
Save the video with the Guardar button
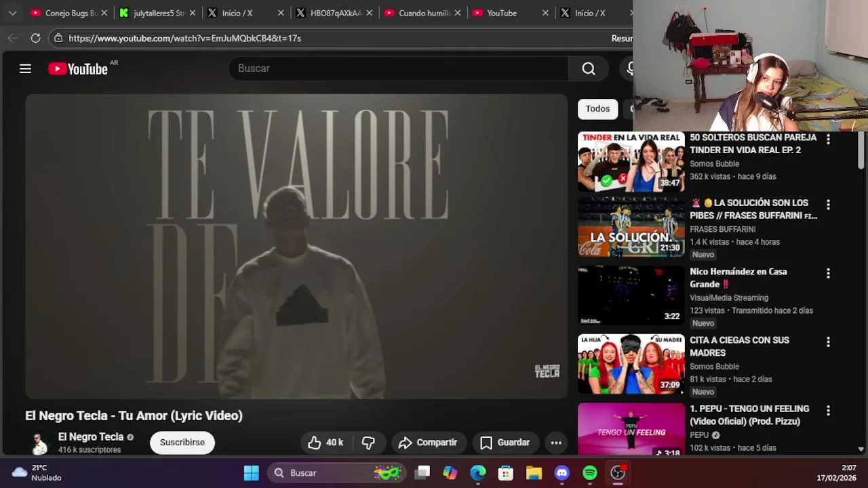click(505, 443)
